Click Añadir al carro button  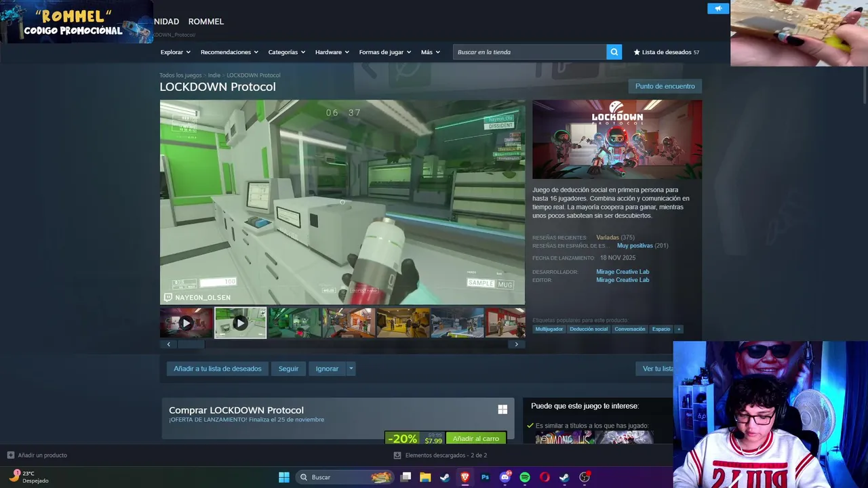pos(476,439)
